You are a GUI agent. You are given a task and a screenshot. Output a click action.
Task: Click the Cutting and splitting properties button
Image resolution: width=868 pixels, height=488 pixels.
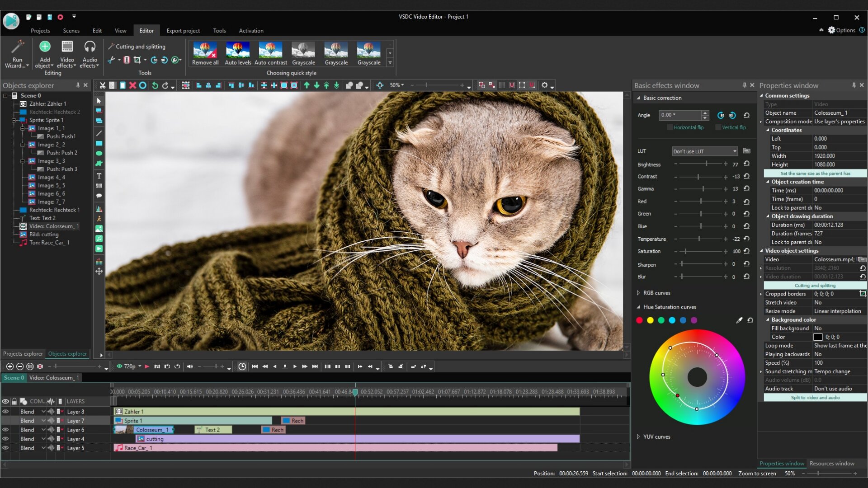click(815, 286)
